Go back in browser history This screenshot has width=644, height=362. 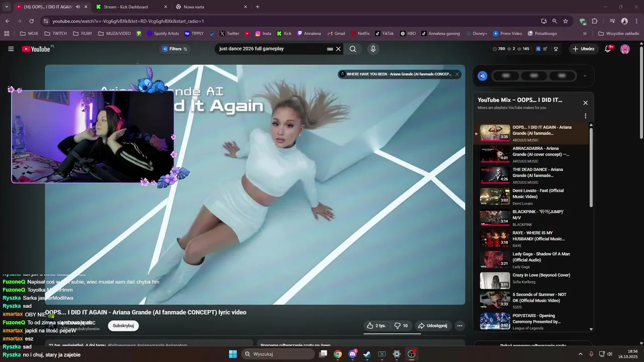click(x=7, y=21)
